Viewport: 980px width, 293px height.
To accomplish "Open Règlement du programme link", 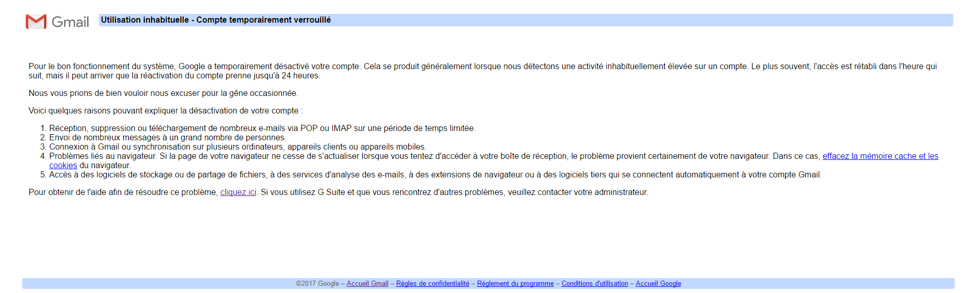I will [515, 284].
